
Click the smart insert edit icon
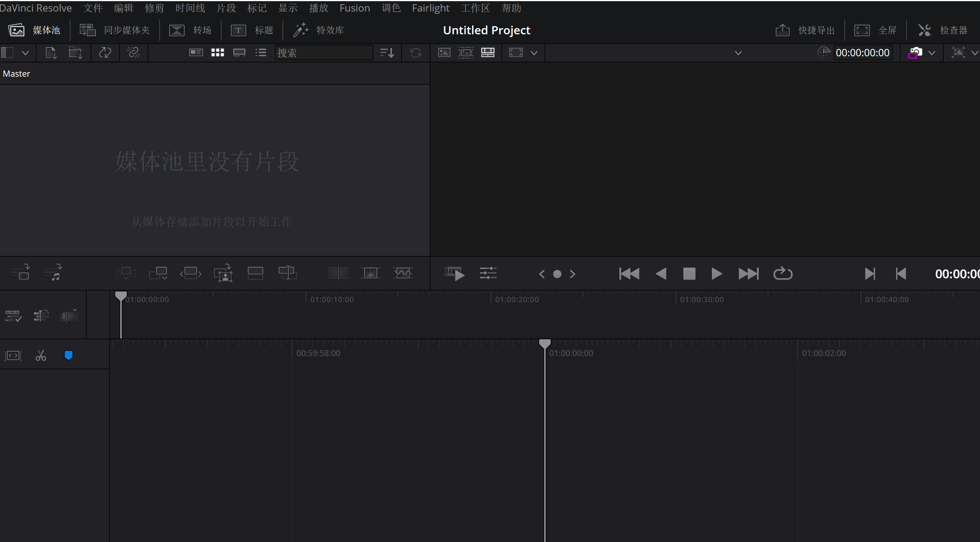[x=126, y=273]
